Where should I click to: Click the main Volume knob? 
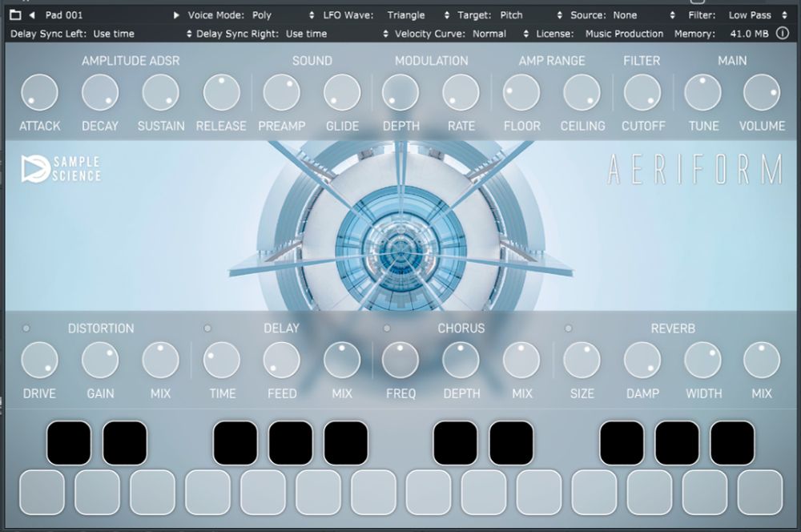click(762, 92)
